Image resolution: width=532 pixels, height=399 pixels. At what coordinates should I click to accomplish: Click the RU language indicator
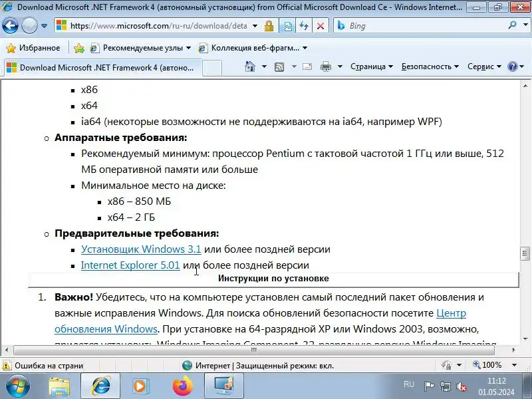409,384
